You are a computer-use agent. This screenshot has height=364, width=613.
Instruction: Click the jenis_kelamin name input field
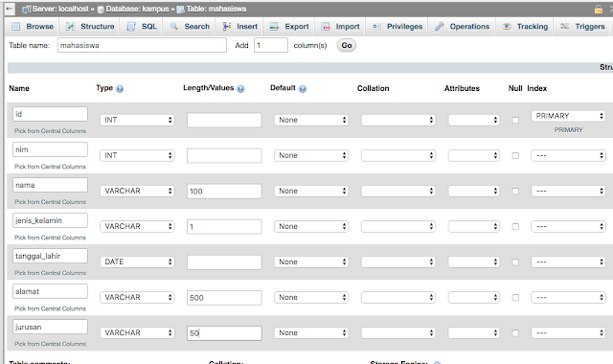click(x=50, y=220)
